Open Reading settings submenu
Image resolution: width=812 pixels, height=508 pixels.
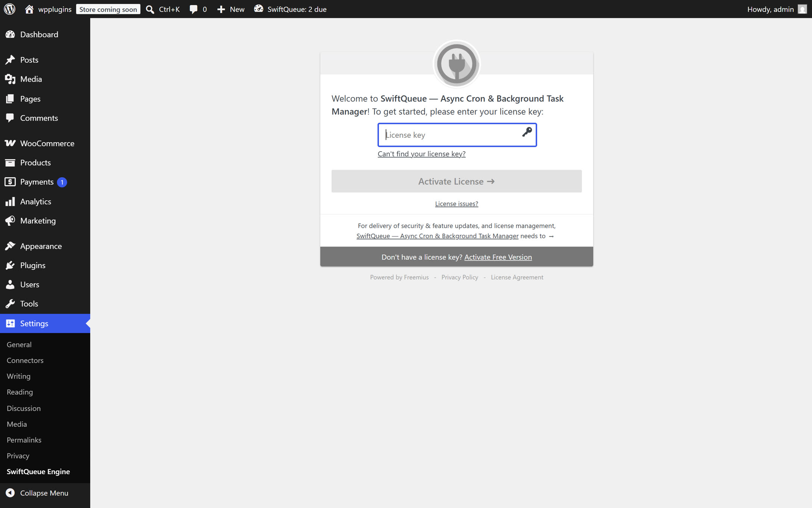pos(20,392)
